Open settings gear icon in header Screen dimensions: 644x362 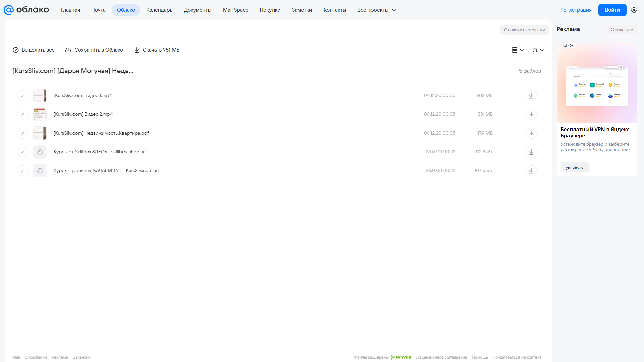[634, 10]
